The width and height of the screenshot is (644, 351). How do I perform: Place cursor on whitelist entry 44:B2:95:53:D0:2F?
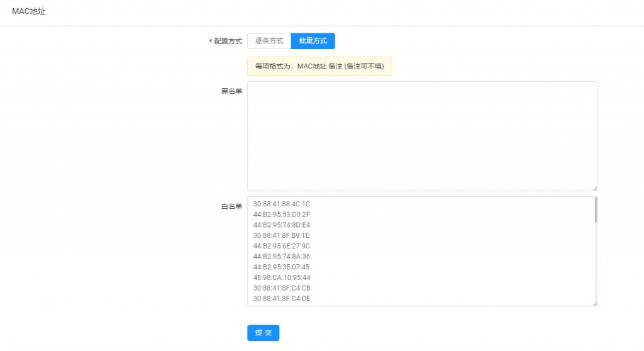tap(282, 214)
